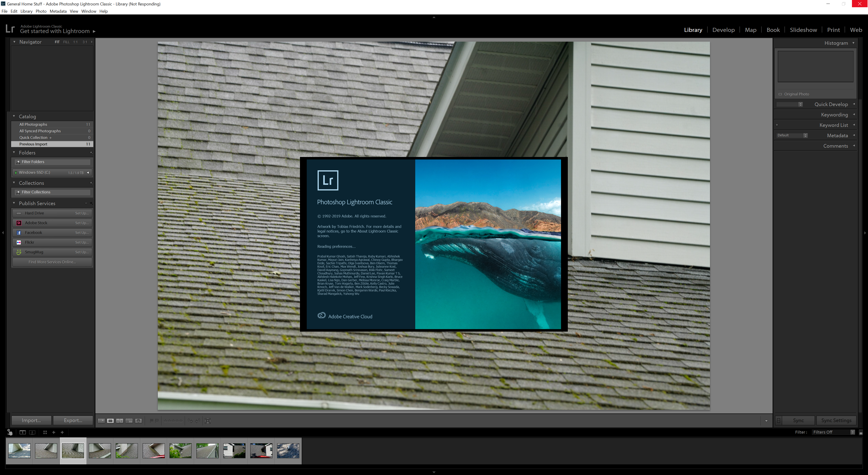The width and height of the screenshot is (868, 475).
Task: Click the Adobe Stock publish service icon
Action: (x=19, y=223)
